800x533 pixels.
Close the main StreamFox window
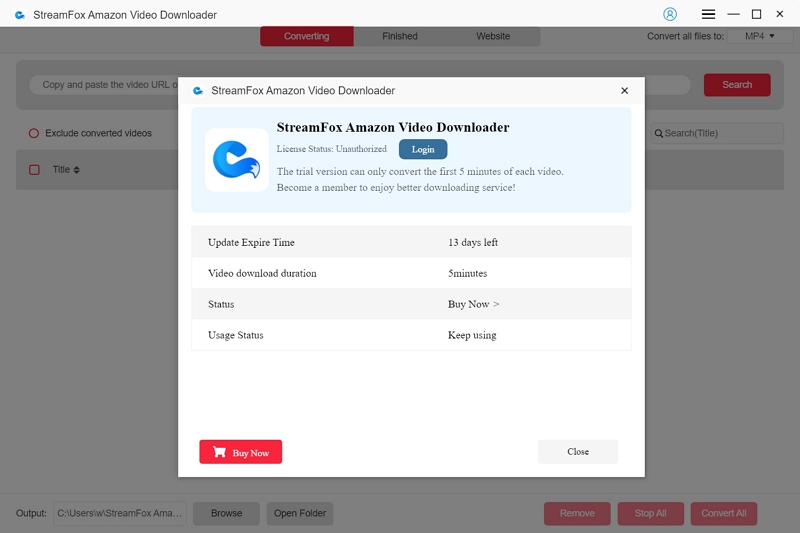[x=780, y=14]
